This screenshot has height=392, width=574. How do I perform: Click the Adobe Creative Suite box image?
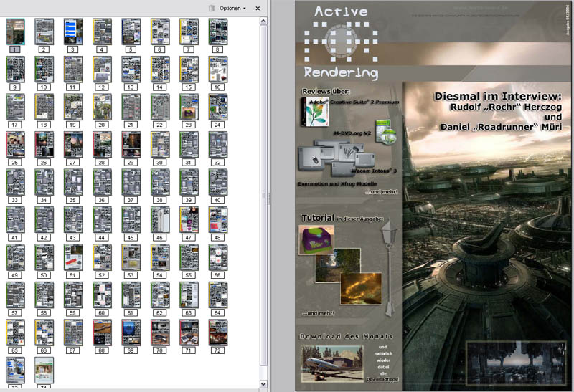click(x=314, y=112)
